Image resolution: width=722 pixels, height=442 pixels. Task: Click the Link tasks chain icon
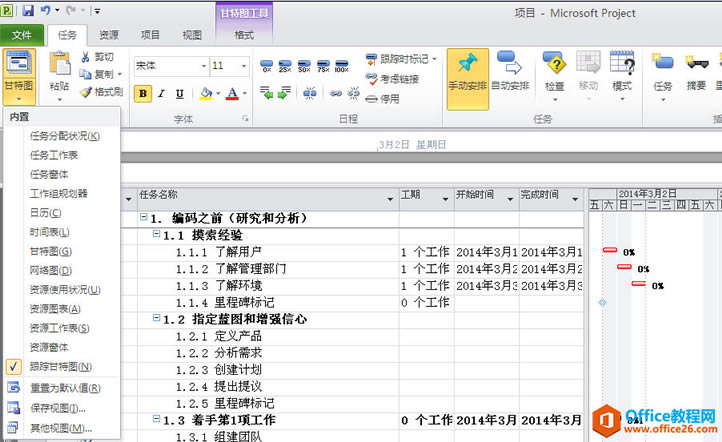[336, 93]
